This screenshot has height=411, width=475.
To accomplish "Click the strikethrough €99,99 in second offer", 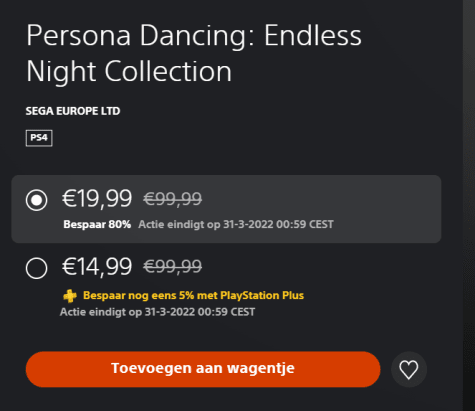I will (173, 267).
